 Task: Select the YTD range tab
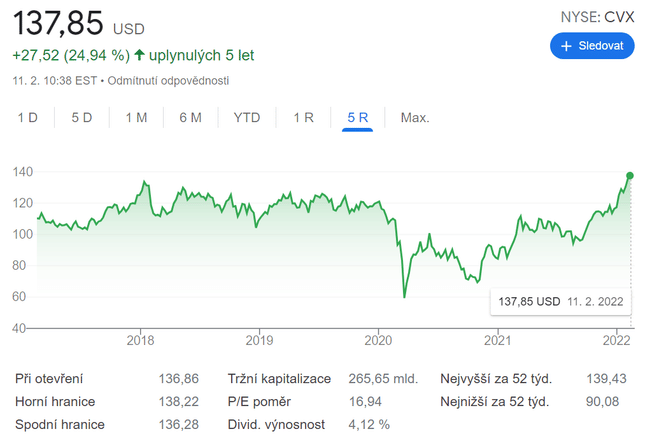click(247, 118)
